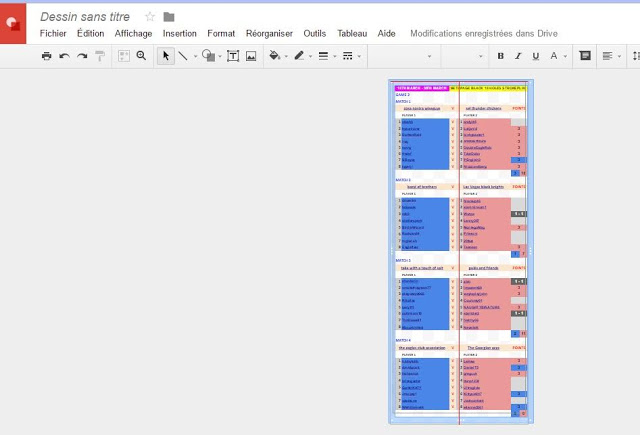Image resolution: width=640 pixels, height=435 pixels.
Task: Select the zoom magnifier tool
Action: click(x=141, y=56)
